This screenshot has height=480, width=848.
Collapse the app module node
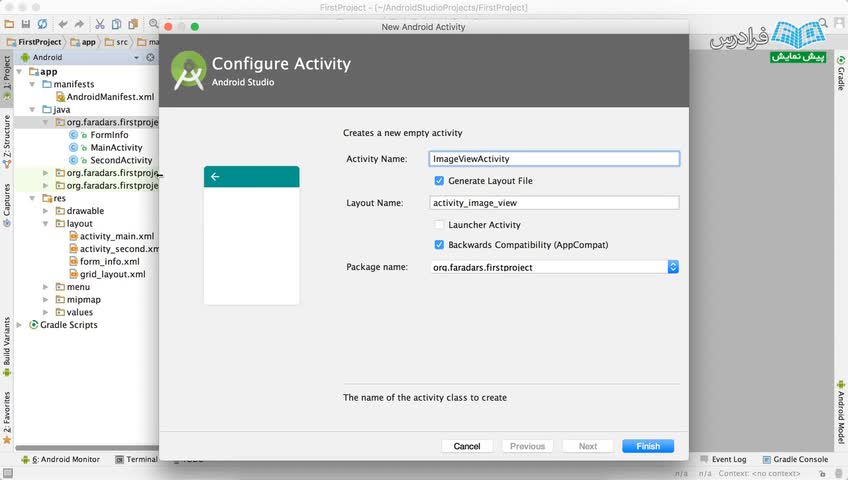[19, 71]
